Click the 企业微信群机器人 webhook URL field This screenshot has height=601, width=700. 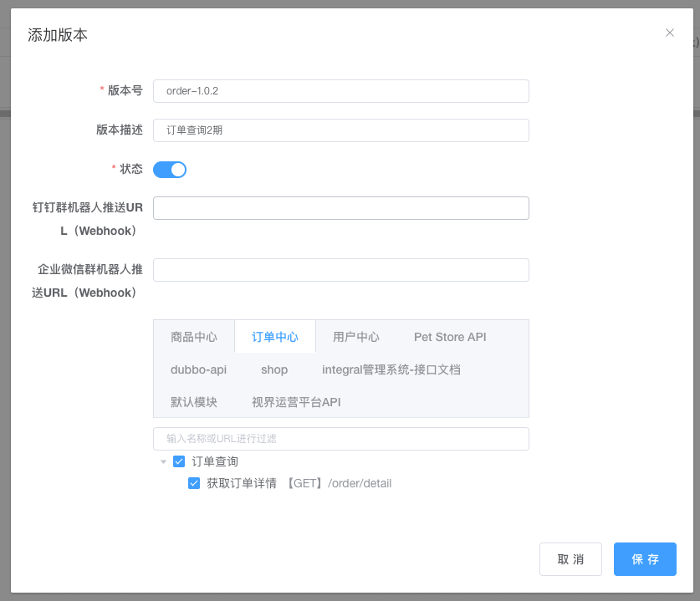point(341,270)
